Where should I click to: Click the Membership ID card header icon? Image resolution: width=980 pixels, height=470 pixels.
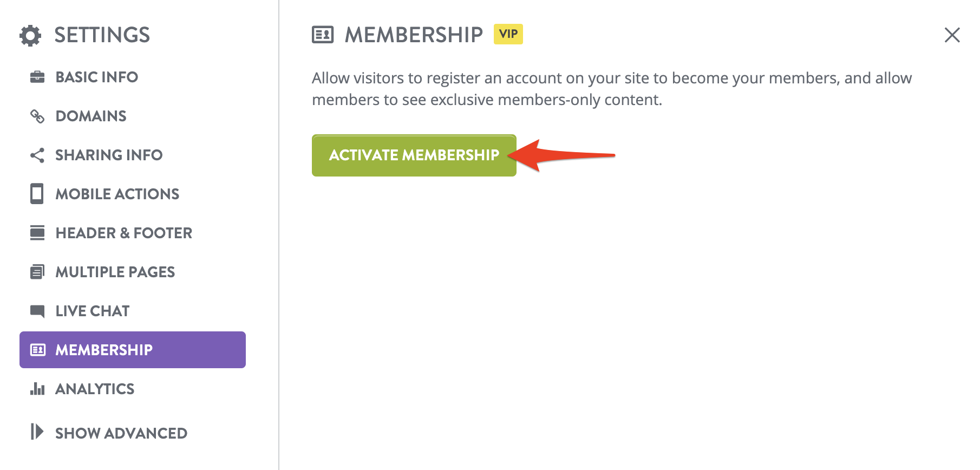pyautogui.click(x=323, y=35)
